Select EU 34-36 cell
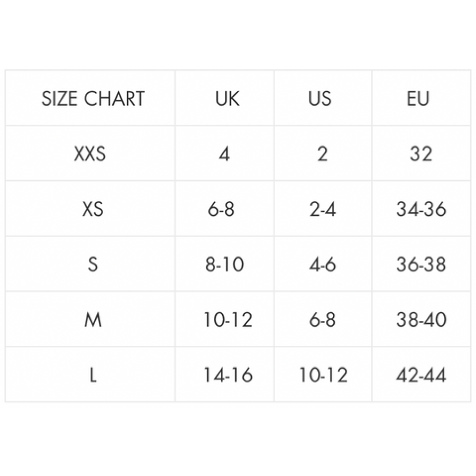Screen dimensions: 476x476 click(421, 210)
